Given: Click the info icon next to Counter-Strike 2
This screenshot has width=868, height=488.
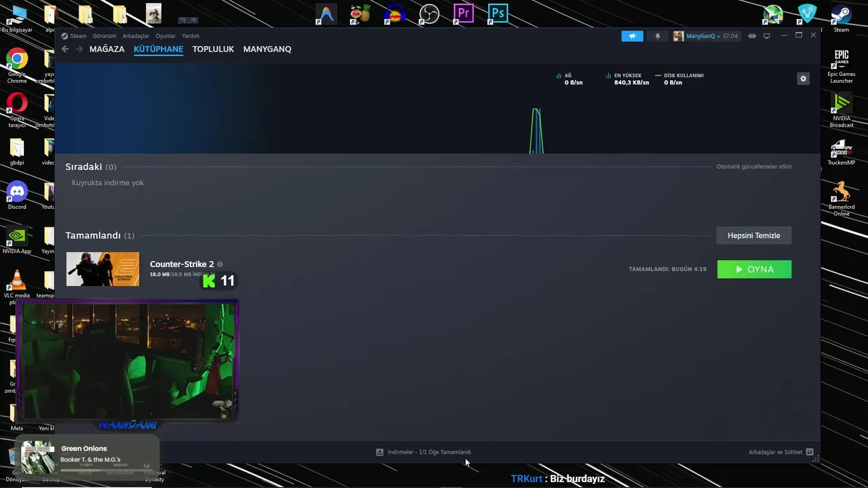Looking at the screenshot, I should coord(220,264).
